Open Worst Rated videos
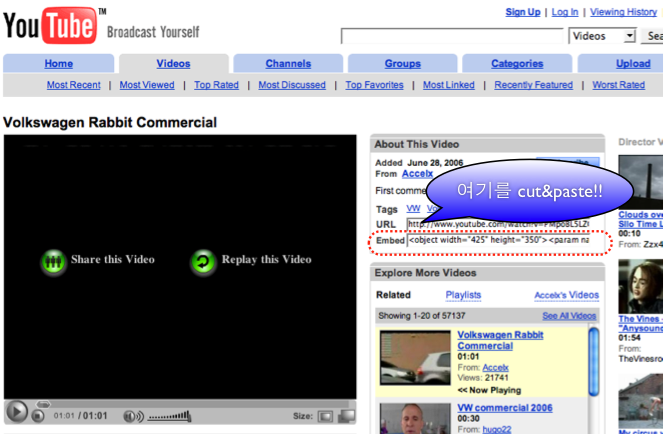The height and width of the screenshot is (434, 672). coord(618,85)
